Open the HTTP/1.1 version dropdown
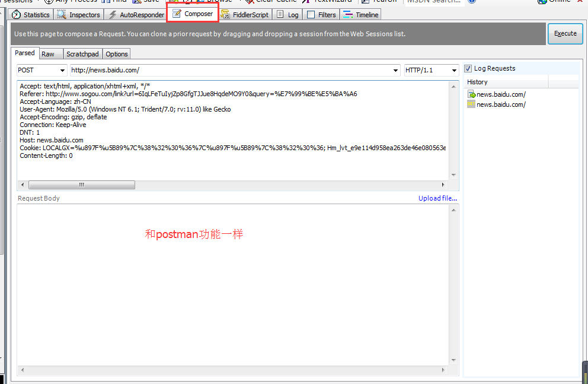The image size is (588, 384). pyautogui.click(x=432, y=70)
